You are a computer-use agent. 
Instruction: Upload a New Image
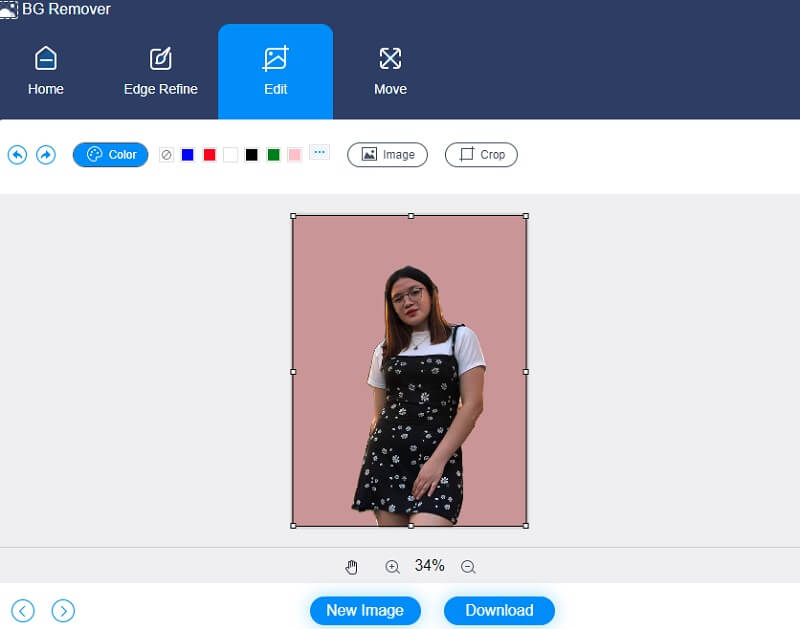[x=365, y=610]
